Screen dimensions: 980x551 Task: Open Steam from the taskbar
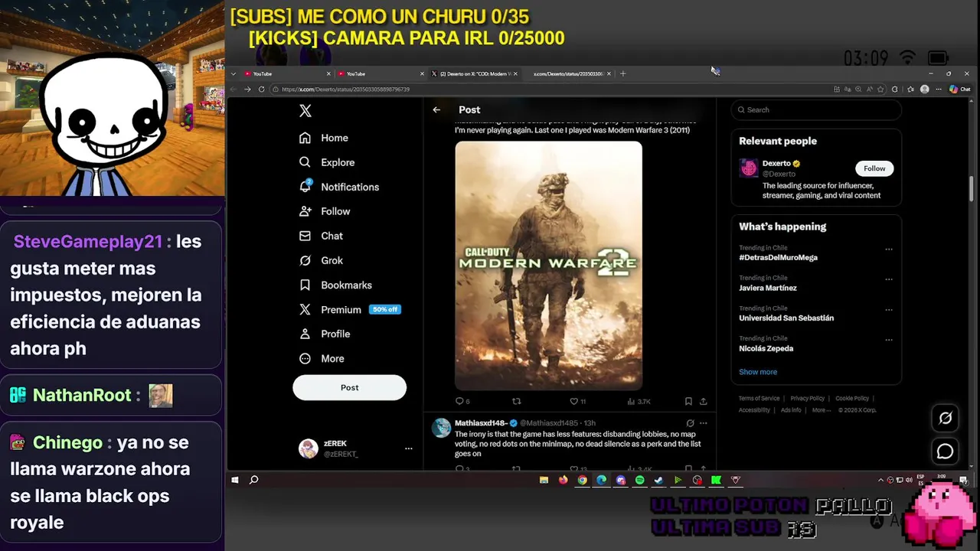[x=658, y=480]
